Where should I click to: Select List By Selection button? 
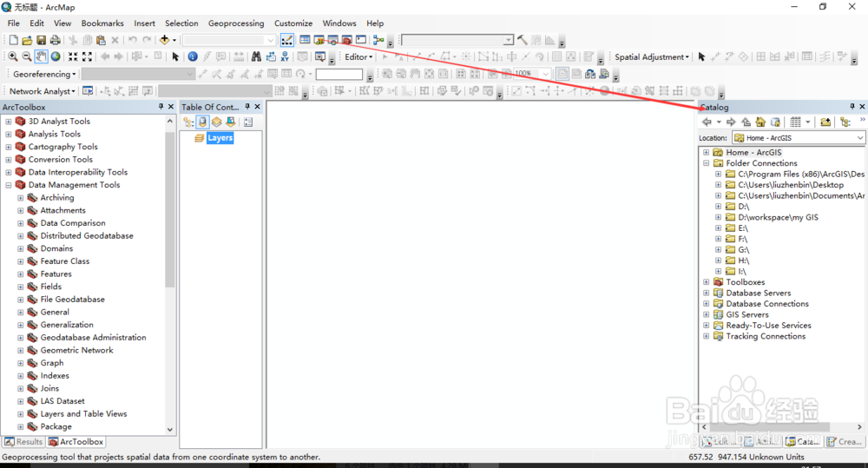[x=230, y=122]
